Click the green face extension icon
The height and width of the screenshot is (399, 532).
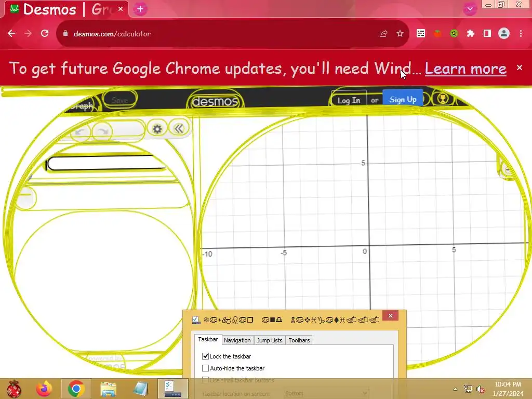click(454, 33)
